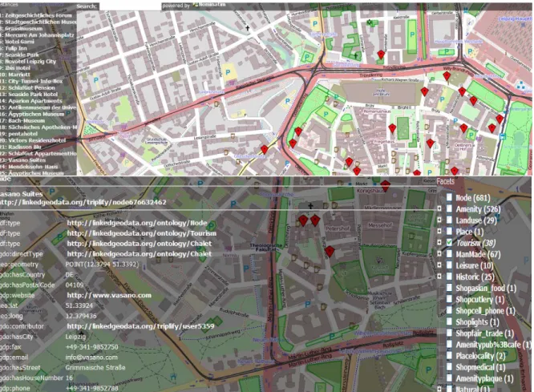Tick the ManMade (67) checkbox

(449, 254)
